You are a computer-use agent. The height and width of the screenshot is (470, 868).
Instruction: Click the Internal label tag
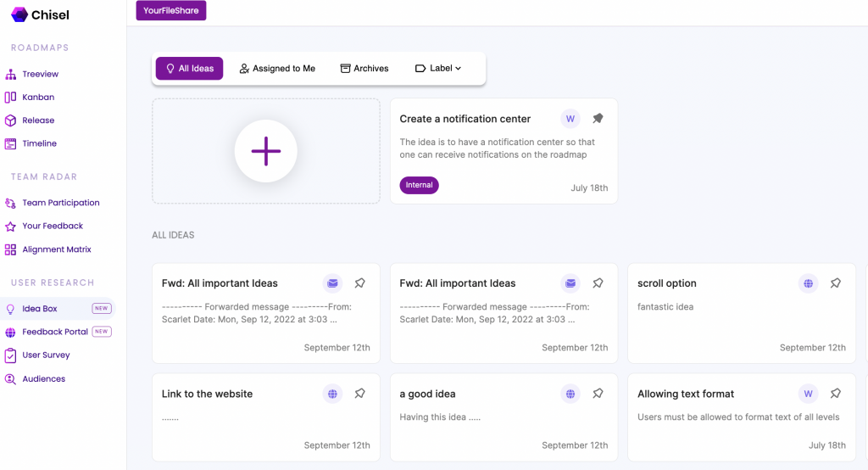coord(419,185)
